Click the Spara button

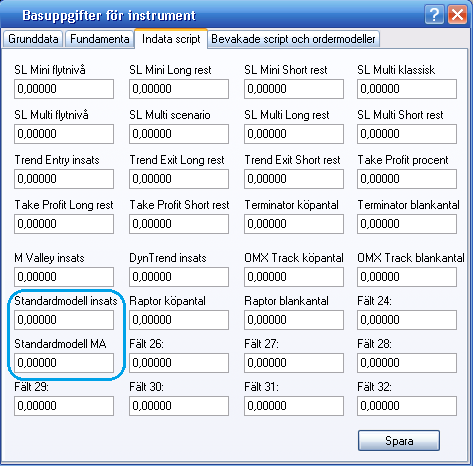pyautogui.click(x=399, y=441)
